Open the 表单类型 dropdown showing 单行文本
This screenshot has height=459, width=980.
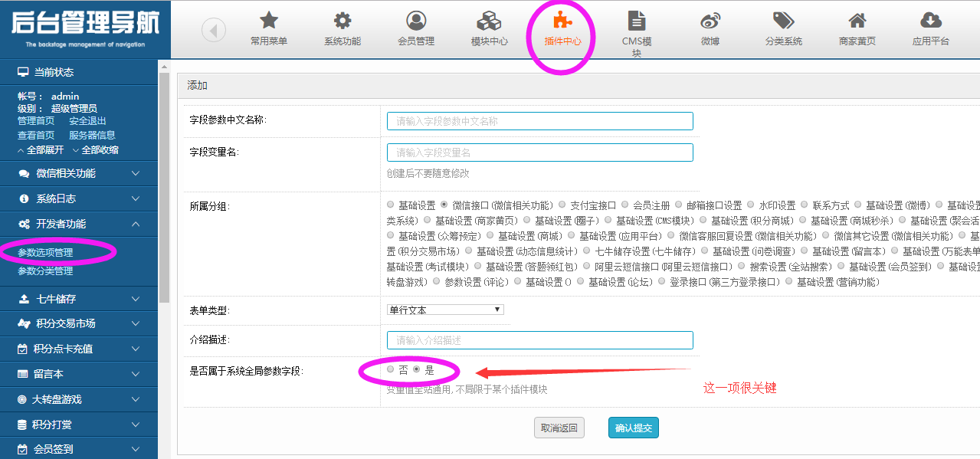[445, 310]
